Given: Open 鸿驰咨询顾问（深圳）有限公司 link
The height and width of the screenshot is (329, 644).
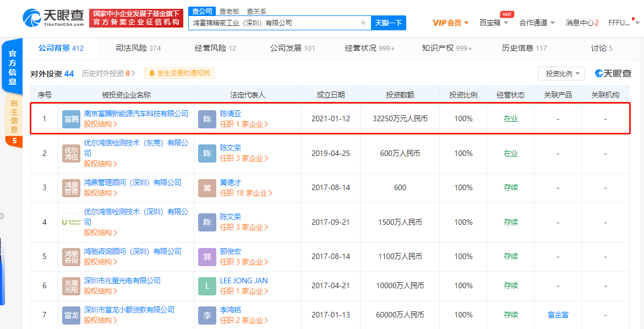Looking at the screenshot, I should coord(133,251).
